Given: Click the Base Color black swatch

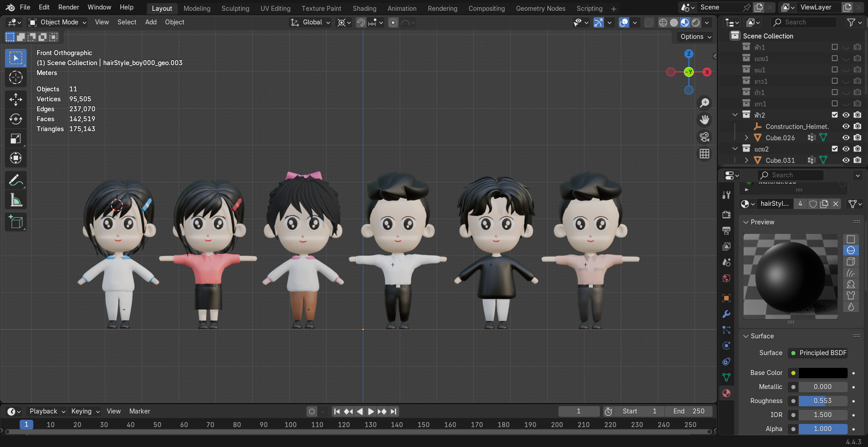Looking at the screenshot, I should [823, 373].
